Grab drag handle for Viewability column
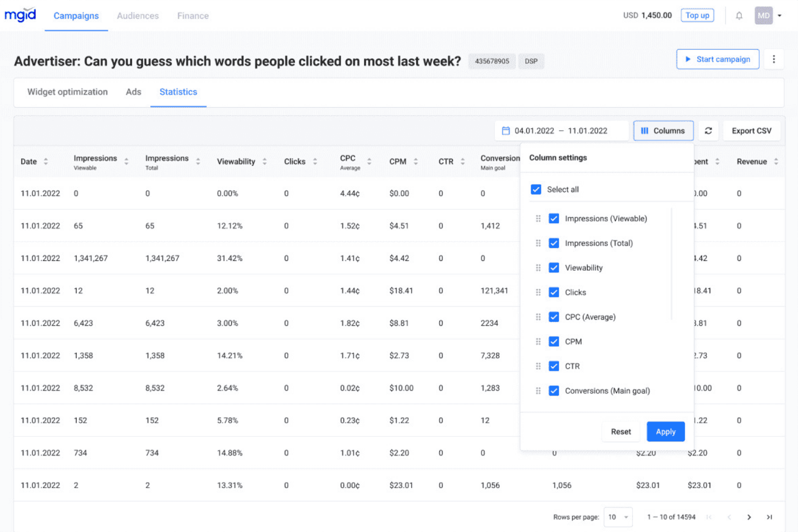798x532 pixels. pyautogui.click(x=538, y=268)
